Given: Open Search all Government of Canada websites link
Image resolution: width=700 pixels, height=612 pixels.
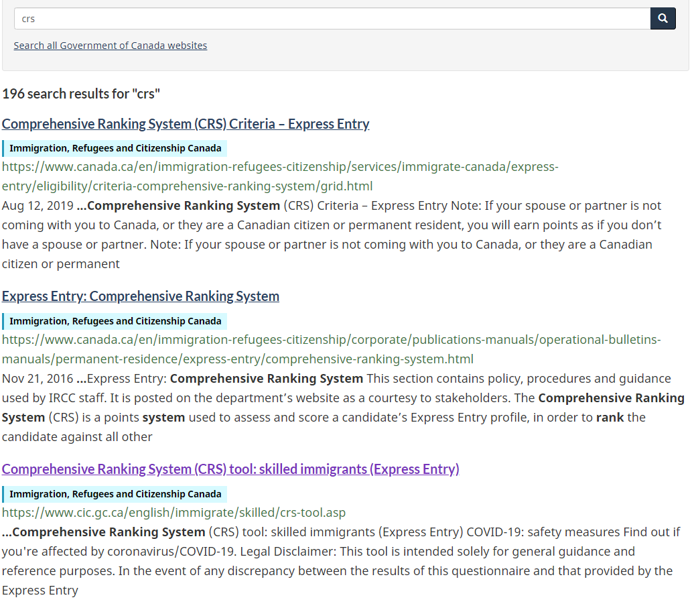Looking at the screenshot, I should click(x=111, y=46).
